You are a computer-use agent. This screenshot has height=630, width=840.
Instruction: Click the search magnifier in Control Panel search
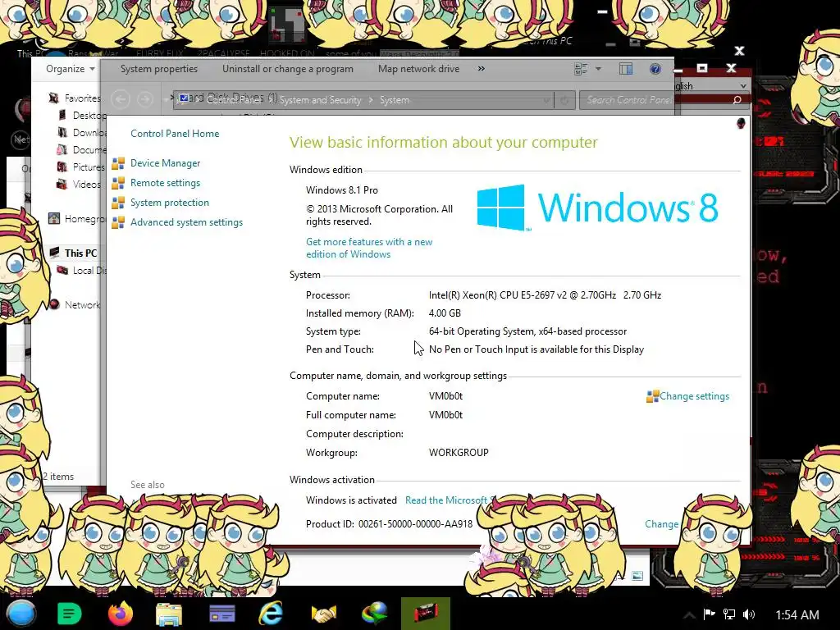click(x=737, y=100)
